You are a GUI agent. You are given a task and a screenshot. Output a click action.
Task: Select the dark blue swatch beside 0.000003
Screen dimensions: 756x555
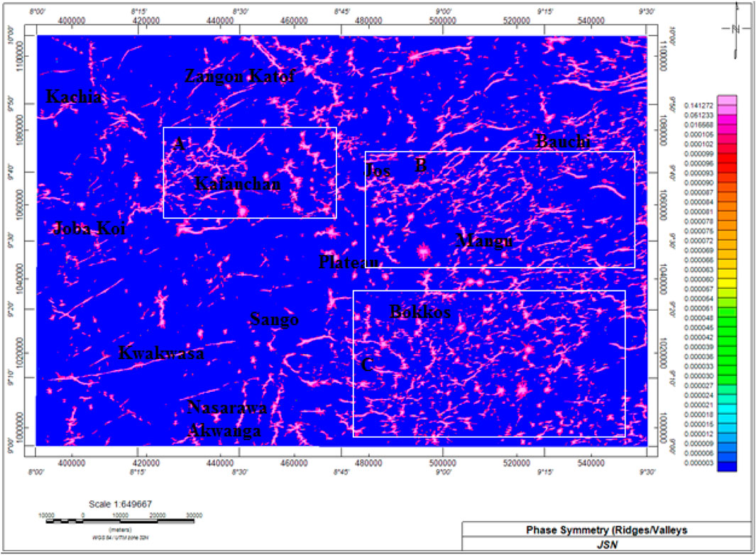tap(727, 466)
